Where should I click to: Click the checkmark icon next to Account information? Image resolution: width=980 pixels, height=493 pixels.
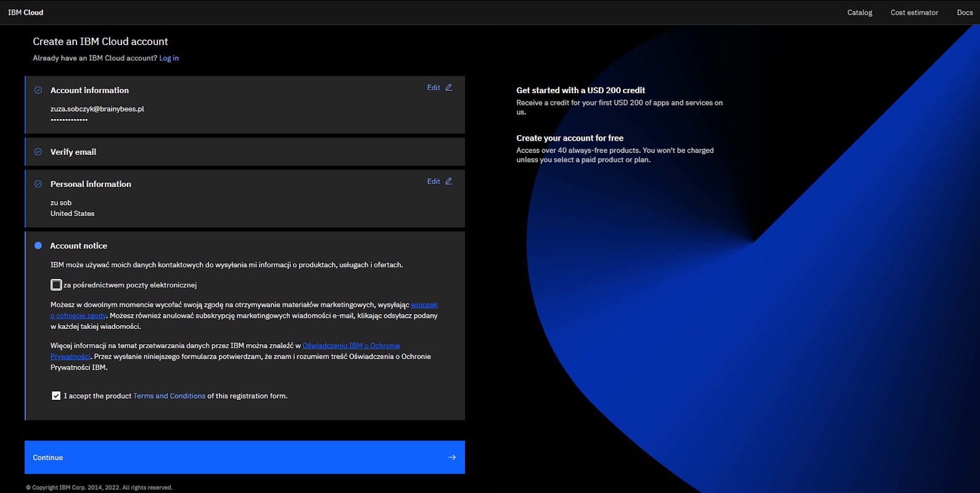pos(38,90)
